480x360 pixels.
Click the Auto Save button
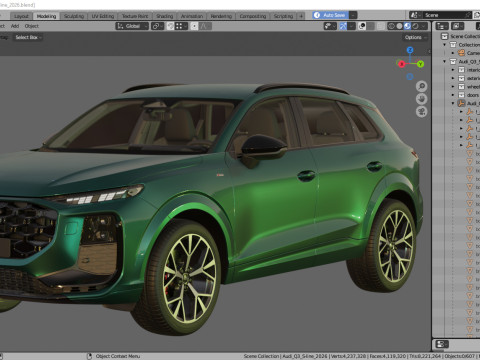(x=330, y=15)
